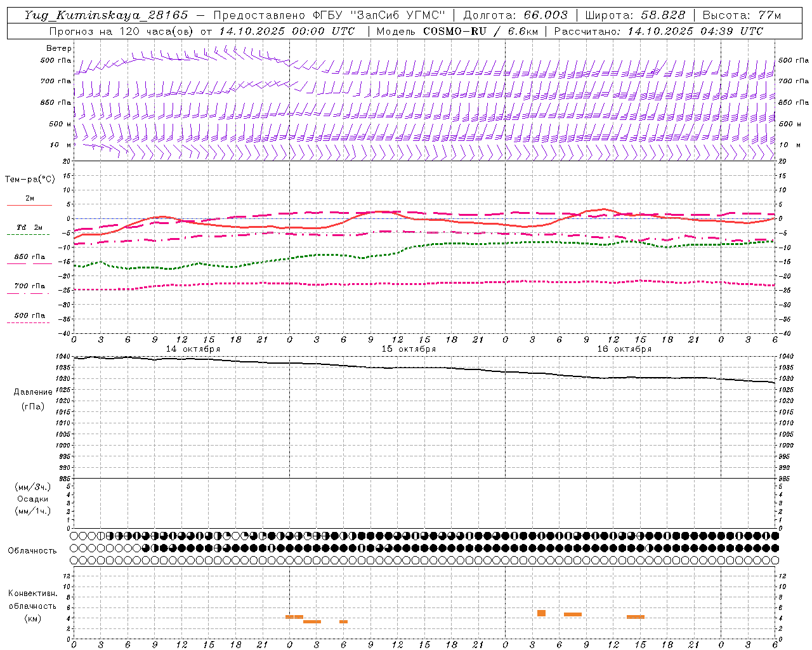Click the Td 2м legend entry
Screen dimensions: 812x650
tap(29, 227)
